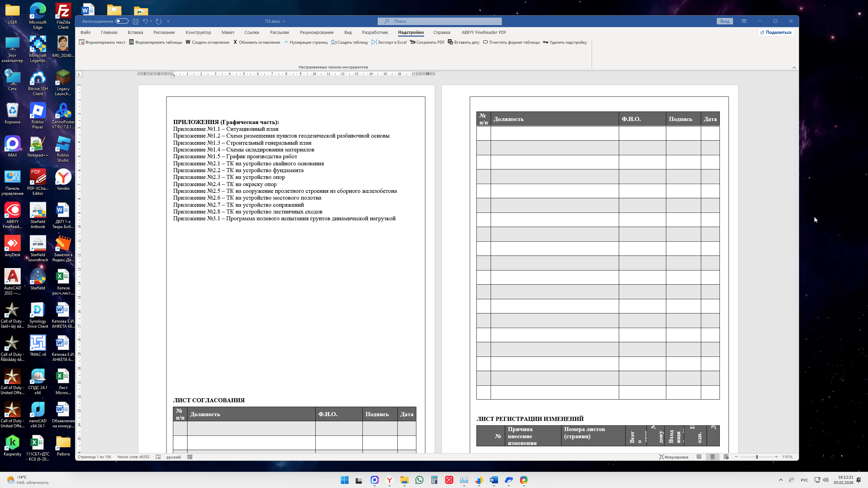
Task: Switch to Read mode view icon
Action: pos(699,457)
